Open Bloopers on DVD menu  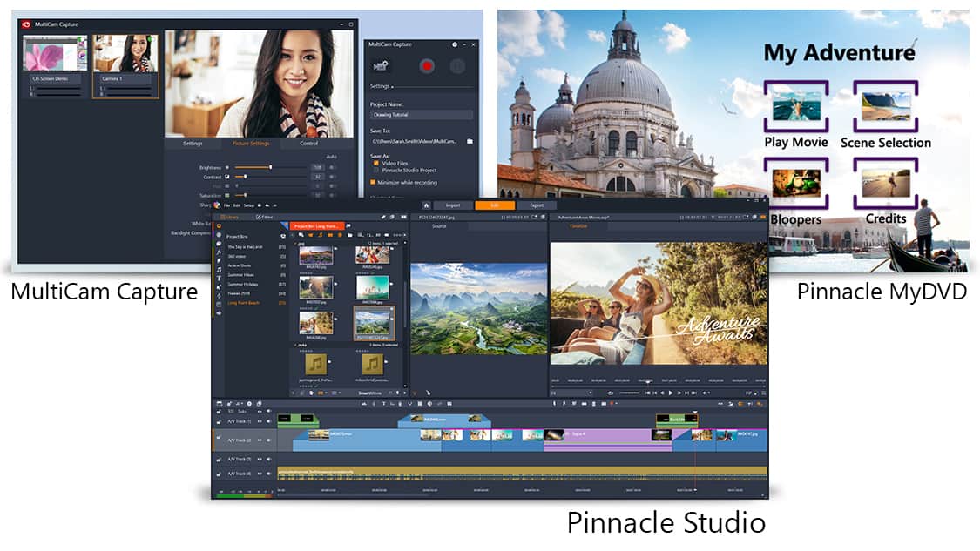tap(796, 192)
